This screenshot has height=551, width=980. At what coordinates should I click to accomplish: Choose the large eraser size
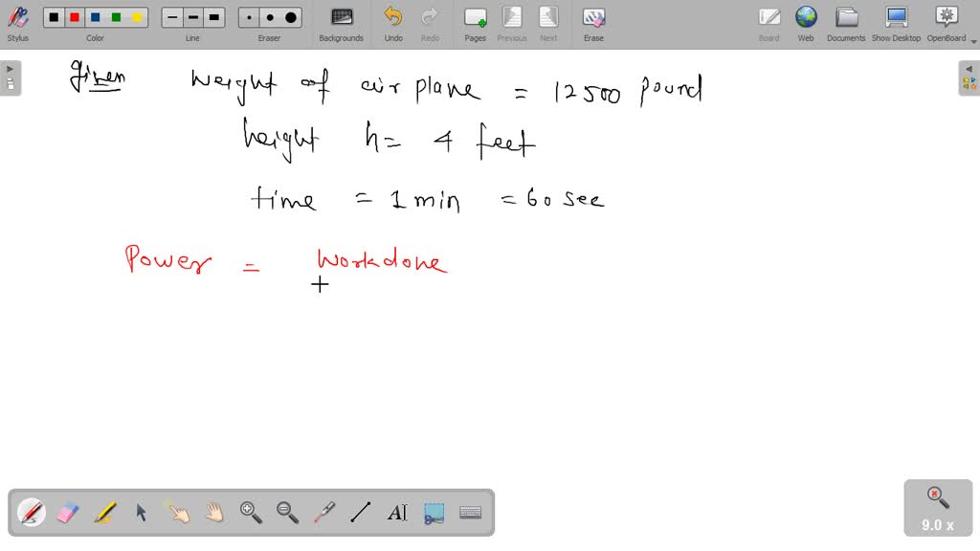click(x=290, y=16)
